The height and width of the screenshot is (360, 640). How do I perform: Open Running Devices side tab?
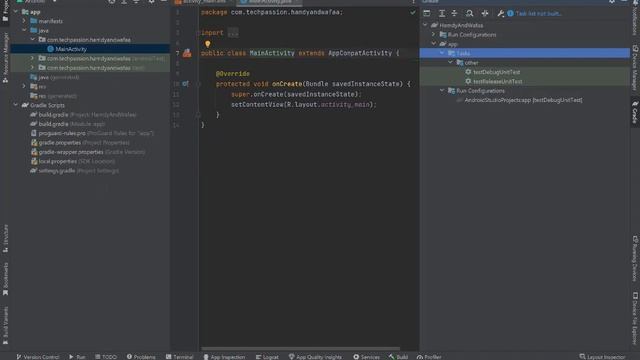635,258
